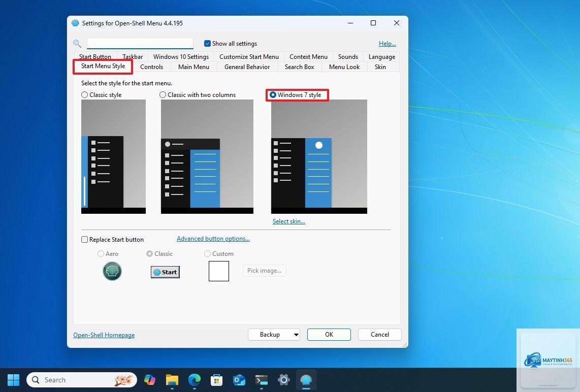Screen dimensions: 580x392
Task: Select the Start Menu Style tab
Action: point(103,66)
